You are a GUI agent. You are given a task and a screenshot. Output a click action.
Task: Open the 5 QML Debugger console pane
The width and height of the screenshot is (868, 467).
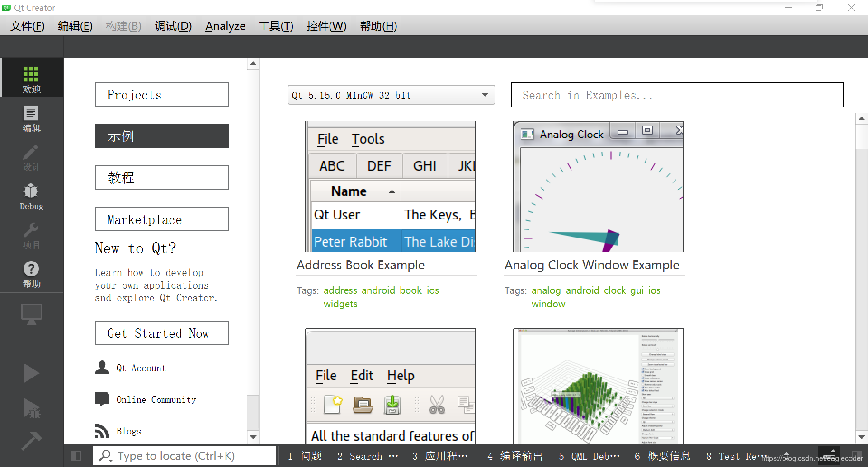pyautogui.click(x=590, y=456)
